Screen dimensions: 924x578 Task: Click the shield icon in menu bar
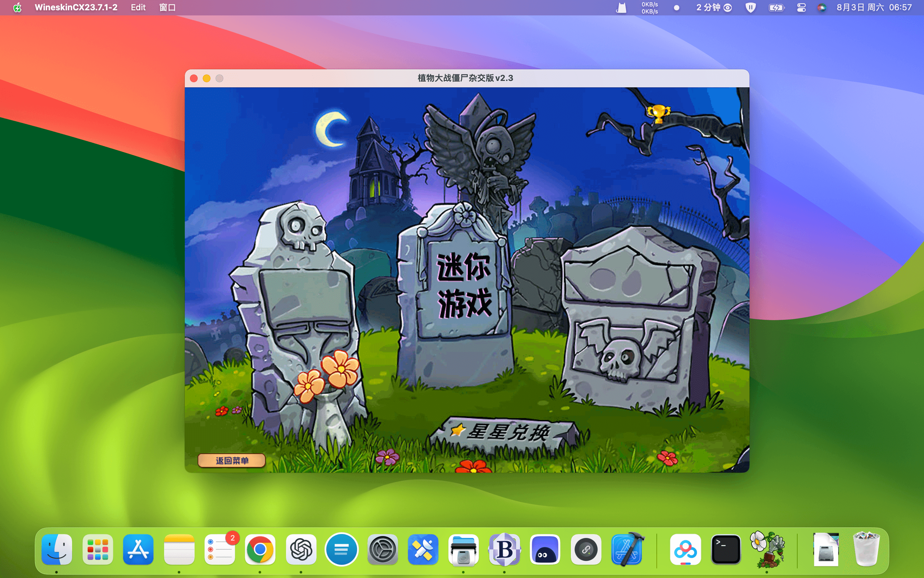pyautogui.click(x=750, y=8)
